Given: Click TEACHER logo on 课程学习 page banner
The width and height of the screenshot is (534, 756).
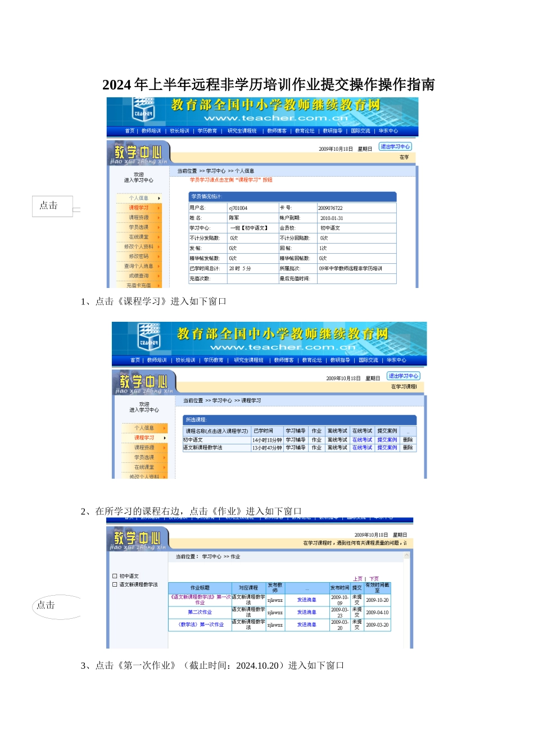Looking at the screenshot, I should pos(149,336).
